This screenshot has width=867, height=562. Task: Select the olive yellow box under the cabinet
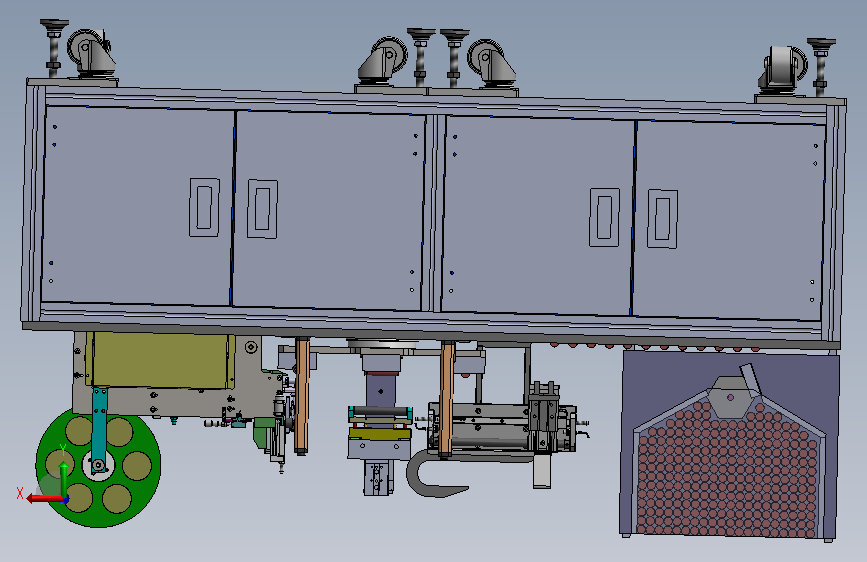point(160,360)
